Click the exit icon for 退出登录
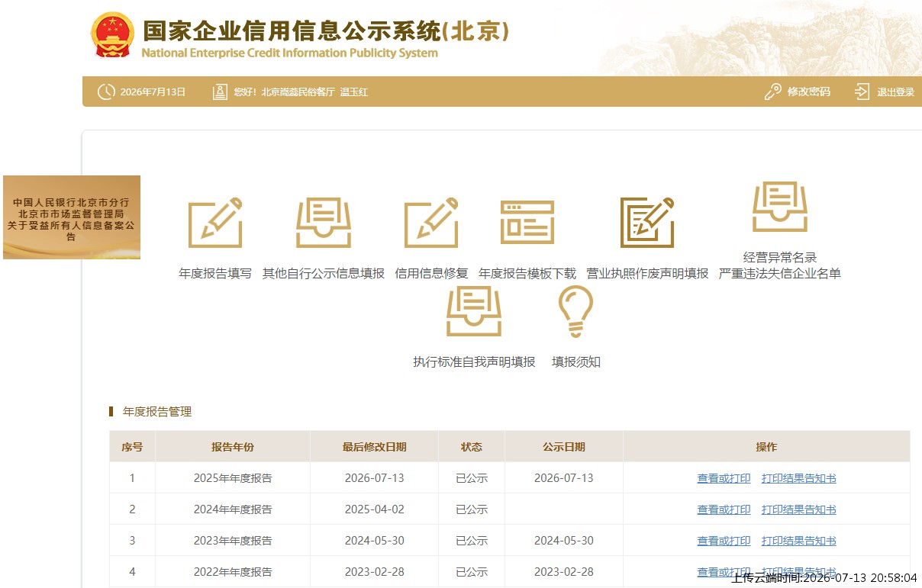 pyautogui.click(x=862, y=92)
